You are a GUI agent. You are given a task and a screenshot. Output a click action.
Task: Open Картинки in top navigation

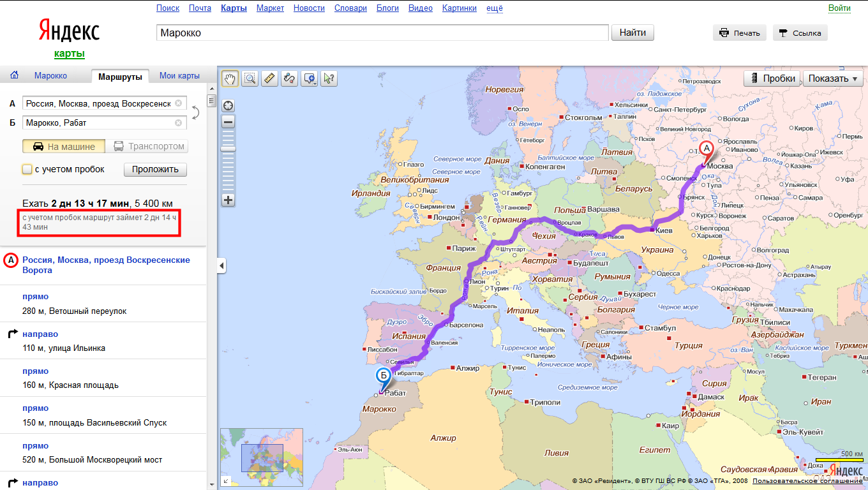[460, 8]
